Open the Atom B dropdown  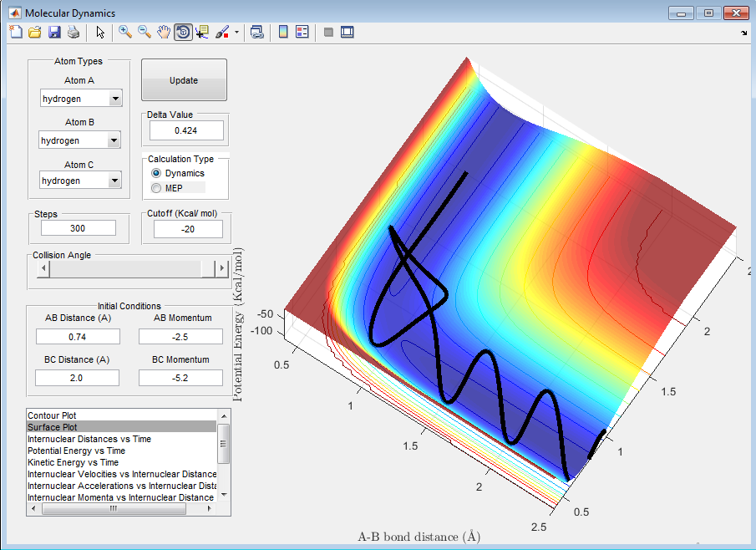coord(114,140)
